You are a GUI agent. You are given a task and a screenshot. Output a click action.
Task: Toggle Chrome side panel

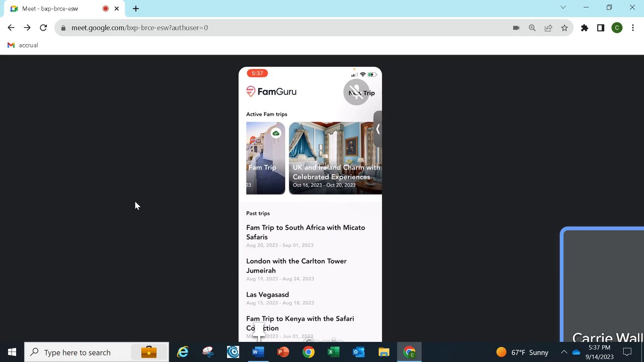[601, 28]
